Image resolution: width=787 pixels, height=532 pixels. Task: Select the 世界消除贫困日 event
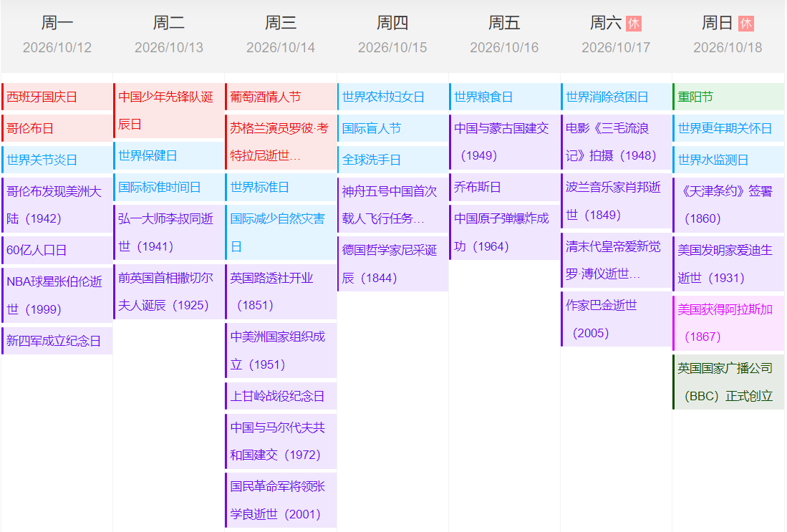click(x=616, y=97)
